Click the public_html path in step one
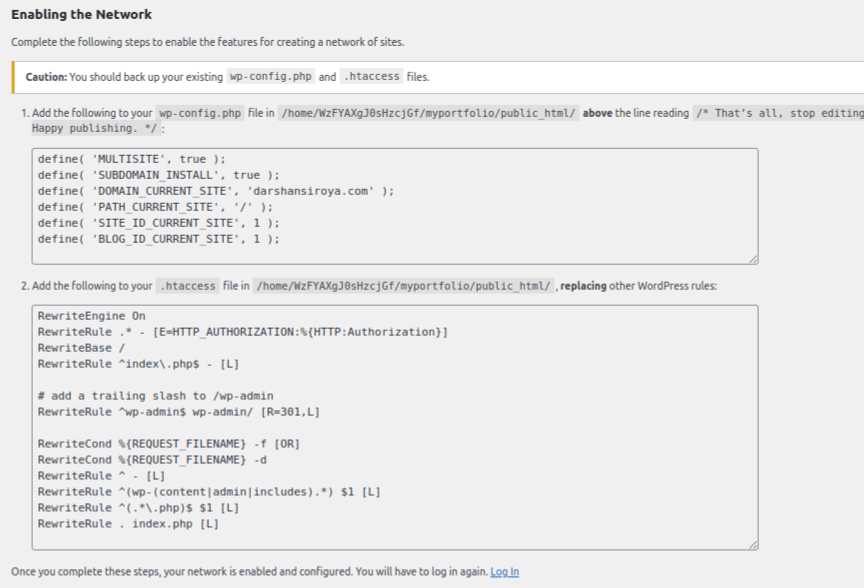 [428, 113]
